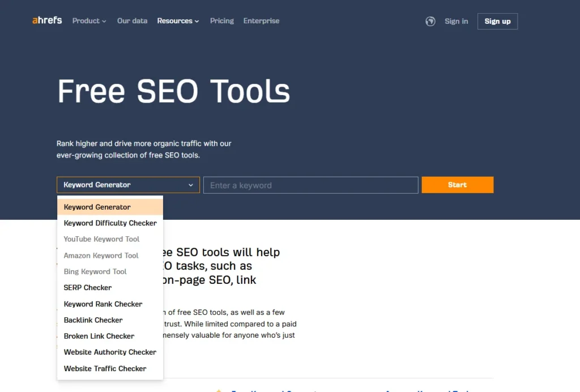
Task: Select Bing Keyword Tool option
Action: [x=110, y=271]
